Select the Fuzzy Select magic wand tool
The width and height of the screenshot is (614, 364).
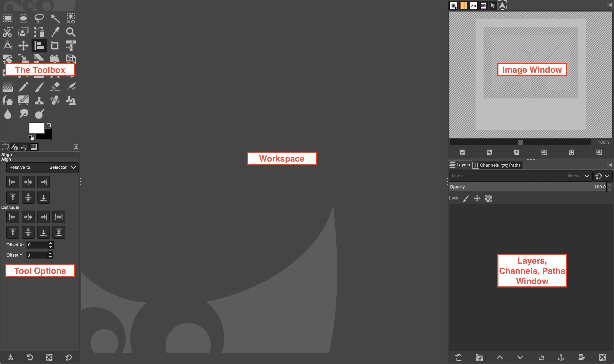click(x=55, y=18)
